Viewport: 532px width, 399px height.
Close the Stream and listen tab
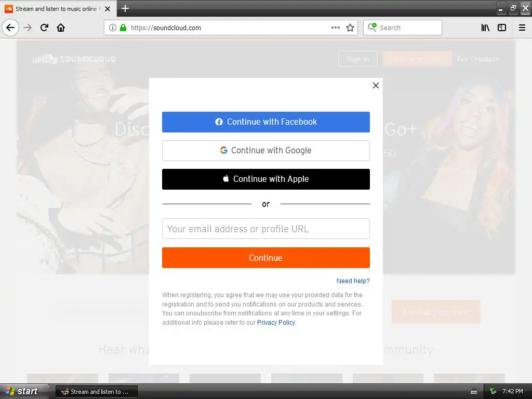click(108, 9)
